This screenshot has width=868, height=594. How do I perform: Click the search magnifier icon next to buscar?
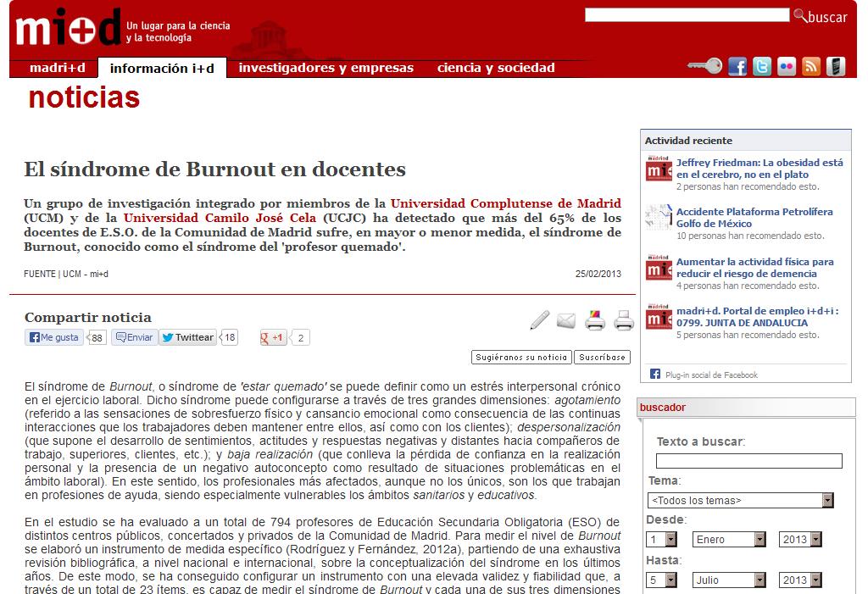click(799, 15)
